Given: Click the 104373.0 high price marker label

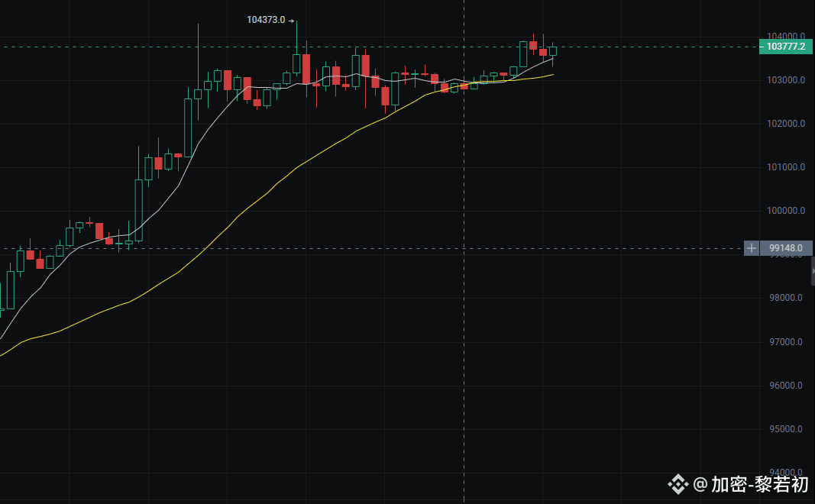Looking at the screenshot, I should (266, 20).
